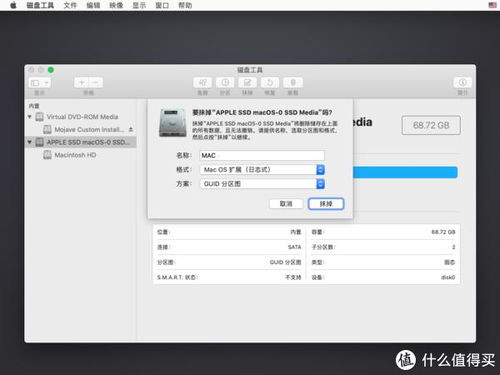
Task: Click the Erase toolbar icon
Action: coord(247,82)
